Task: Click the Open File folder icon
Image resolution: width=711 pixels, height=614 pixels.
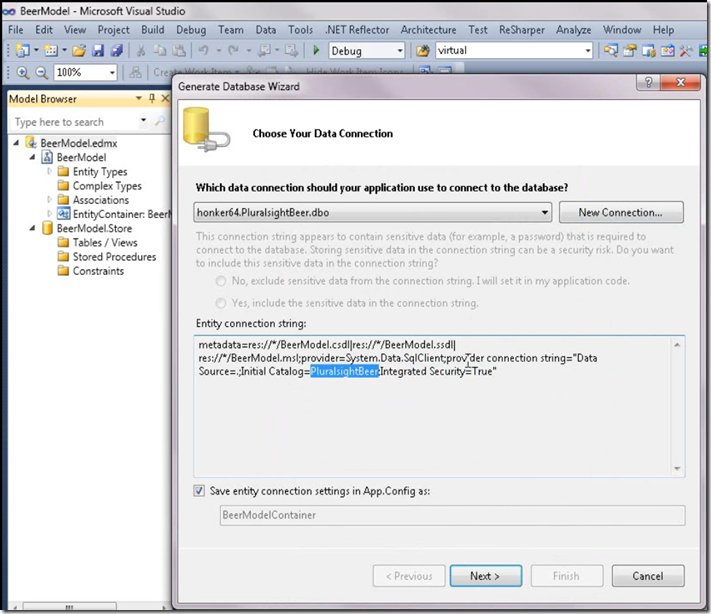Action: [x=79, y=50]
